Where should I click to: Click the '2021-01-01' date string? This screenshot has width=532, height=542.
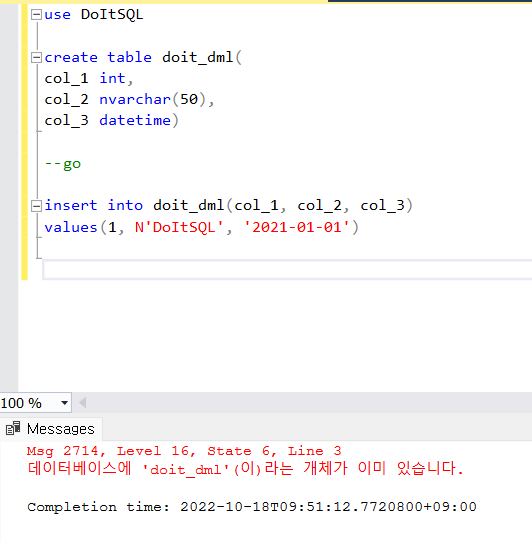[x=297, y=227]
